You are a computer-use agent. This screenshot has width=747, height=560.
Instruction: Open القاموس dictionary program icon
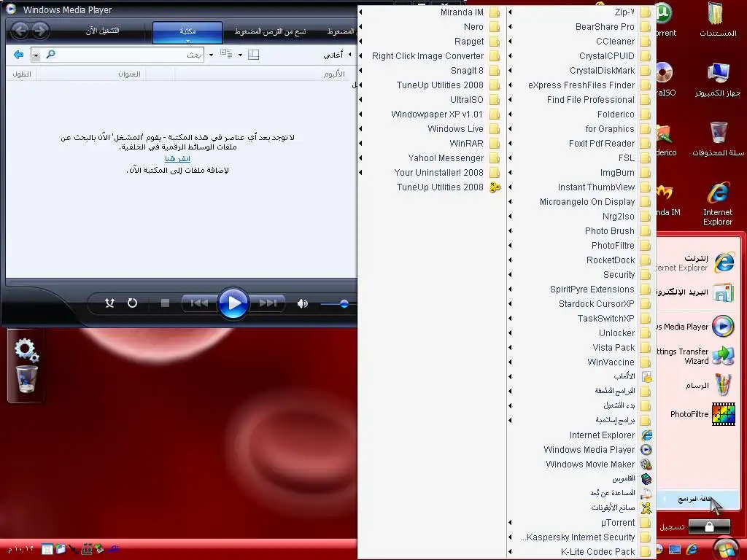click(646, 478)
